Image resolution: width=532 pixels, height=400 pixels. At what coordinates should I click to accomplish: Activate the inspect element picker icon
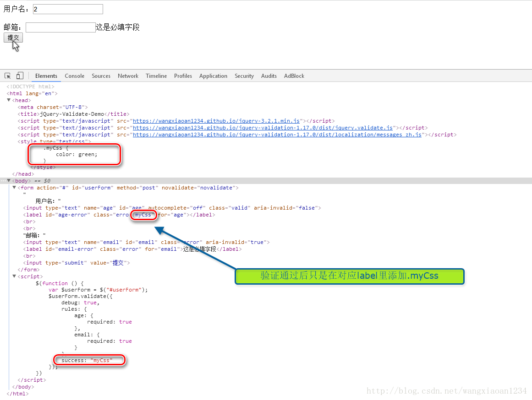coord(7,76)
